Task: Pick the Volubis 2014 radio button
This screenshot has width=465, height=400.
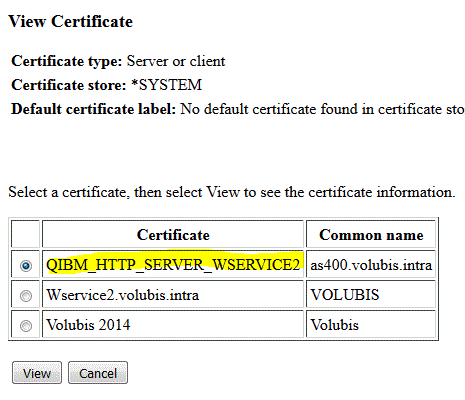Action: [x=26, y=326]
